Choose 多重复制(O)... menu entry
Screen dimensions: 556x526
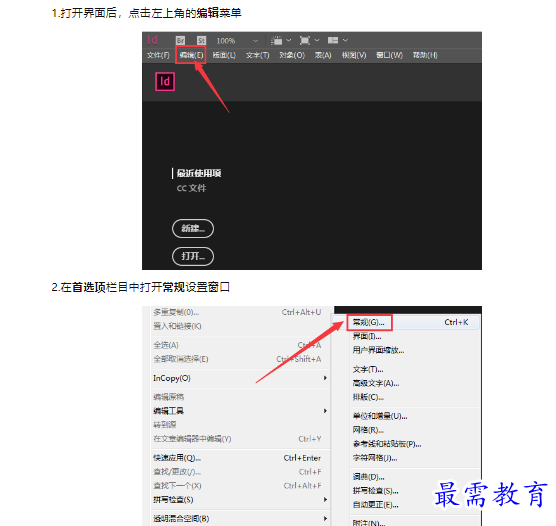coord(237,312)
